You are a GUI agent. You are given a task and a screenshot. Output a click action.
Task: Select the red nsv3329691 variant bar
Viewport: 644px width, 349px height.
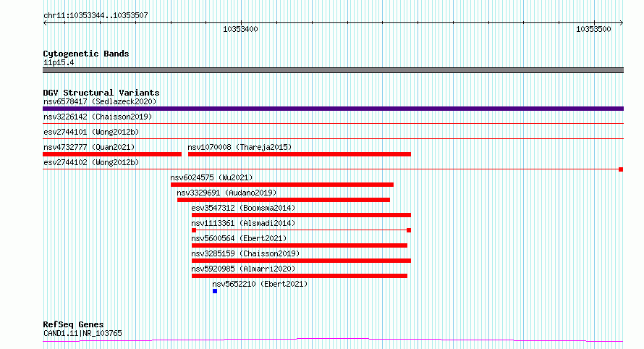pos(284,200)
